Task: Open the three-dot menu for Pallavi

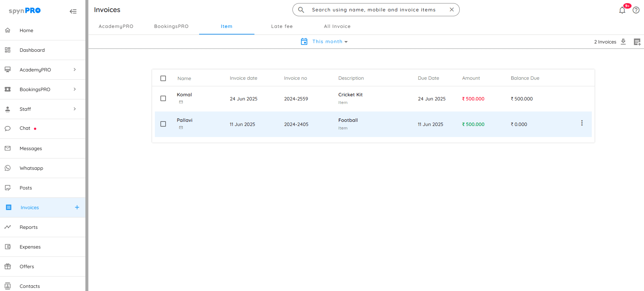Action: [582, 123]
